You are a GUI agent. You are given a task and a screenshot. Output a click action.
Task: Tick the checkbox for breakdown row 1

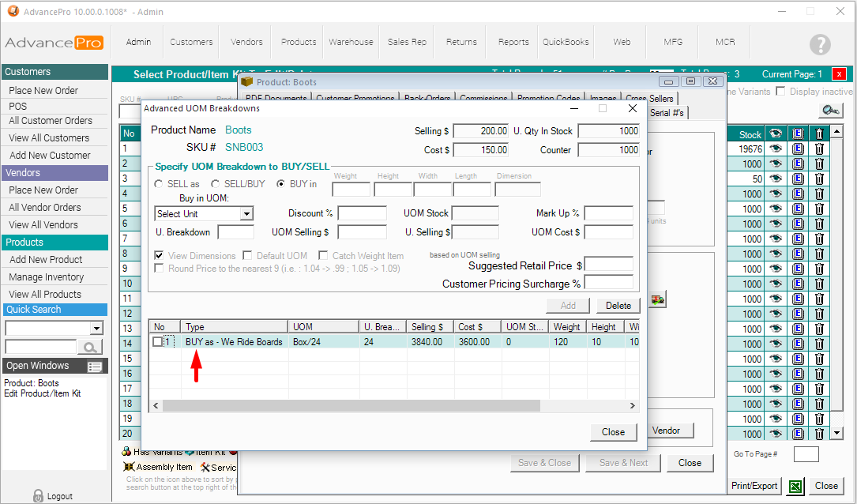click(x=158, y=342)
